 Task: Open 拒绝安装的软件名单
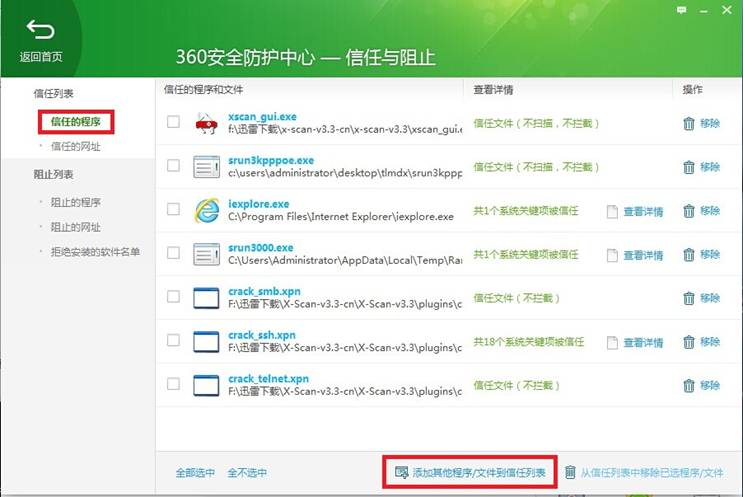(95, 252)
